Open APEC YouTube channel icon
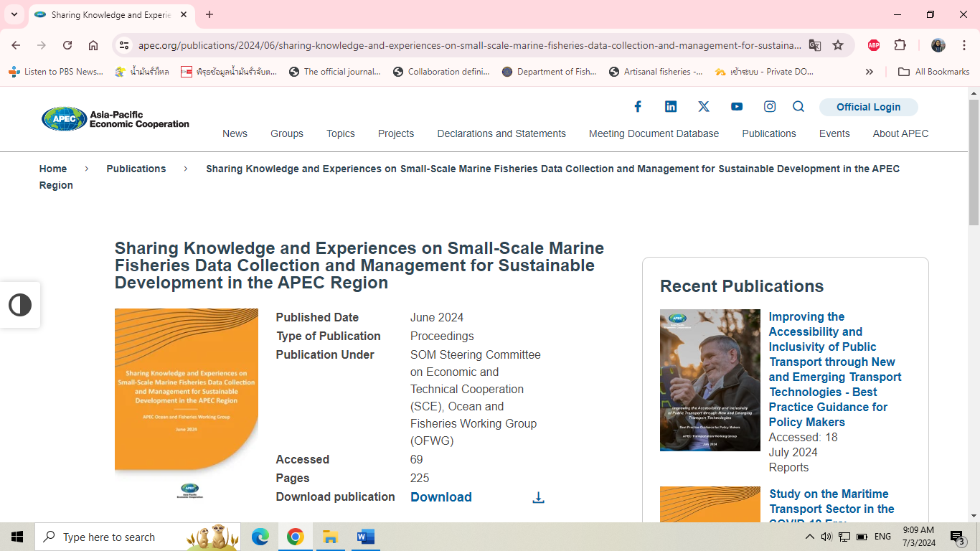 [x=737, y=107]
